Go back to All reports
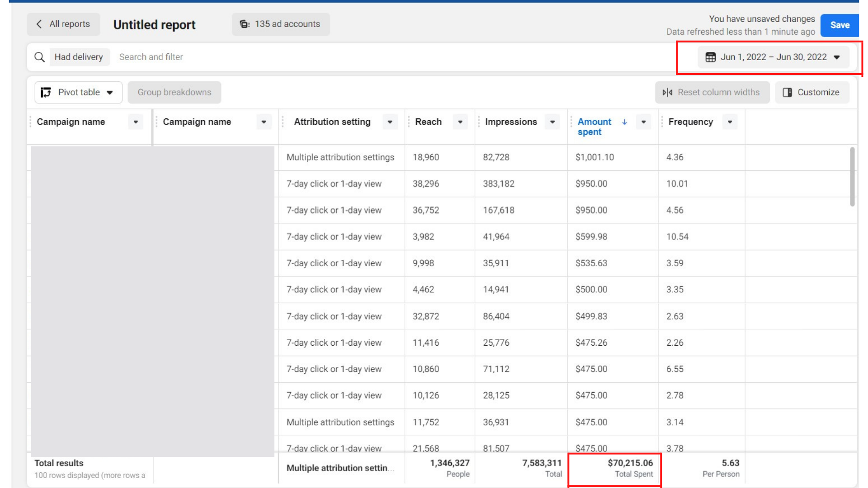This screenshot has height=488, width=868. [63, 24]
